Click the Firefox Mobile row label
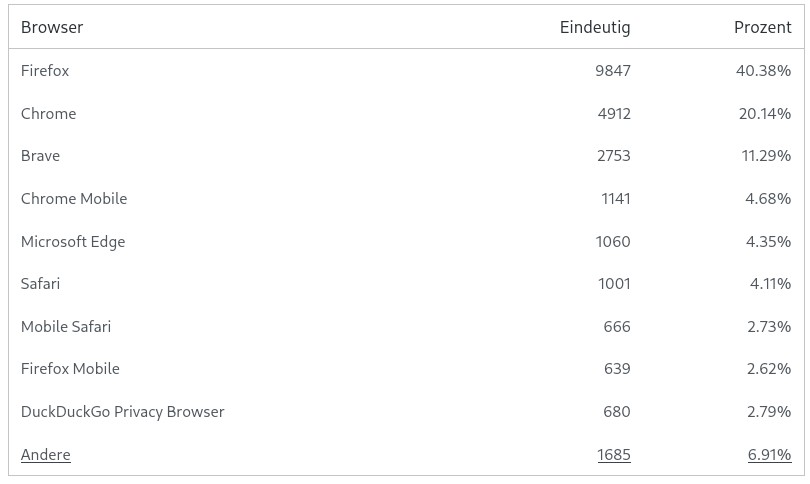 click(x=70, y=369)
